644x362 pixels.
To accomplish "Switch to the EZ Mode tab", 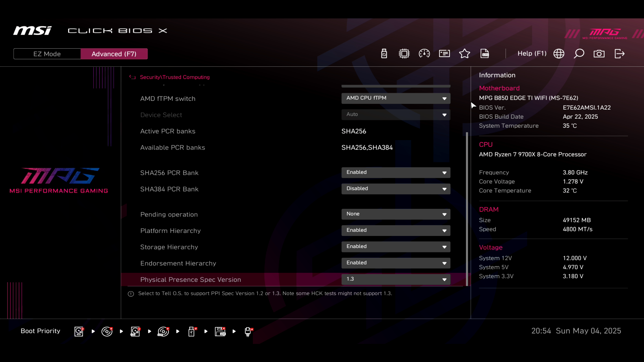I will (x=47, y=54).
